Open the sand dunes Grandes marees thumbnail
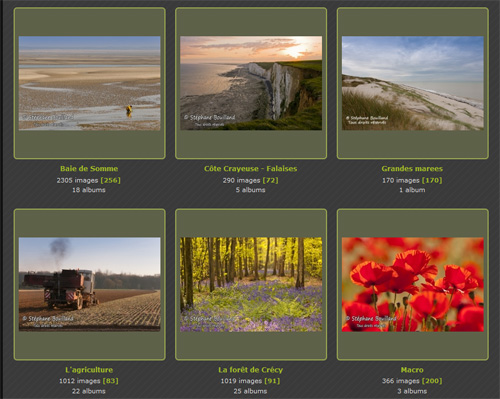 [x=413, y=83]
